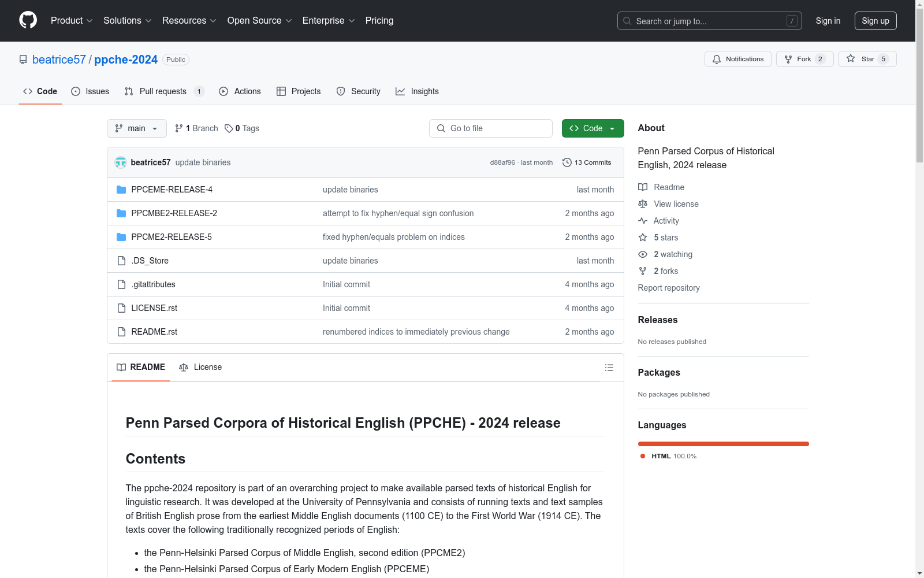This screenshot has height=578, width=924.
Task: Click Sign in
Action: [828, 21]
